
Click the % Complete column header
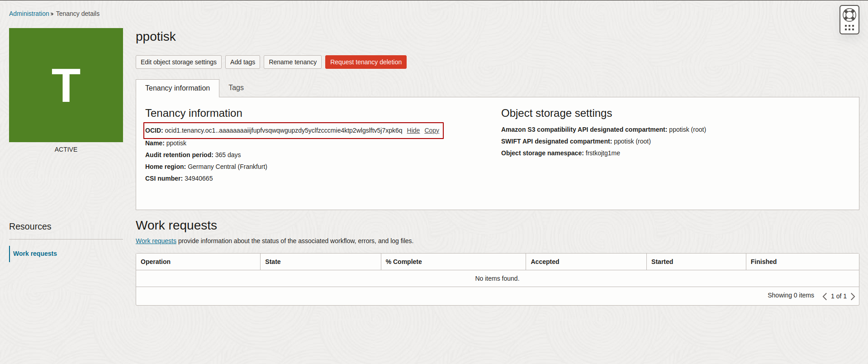453,262
